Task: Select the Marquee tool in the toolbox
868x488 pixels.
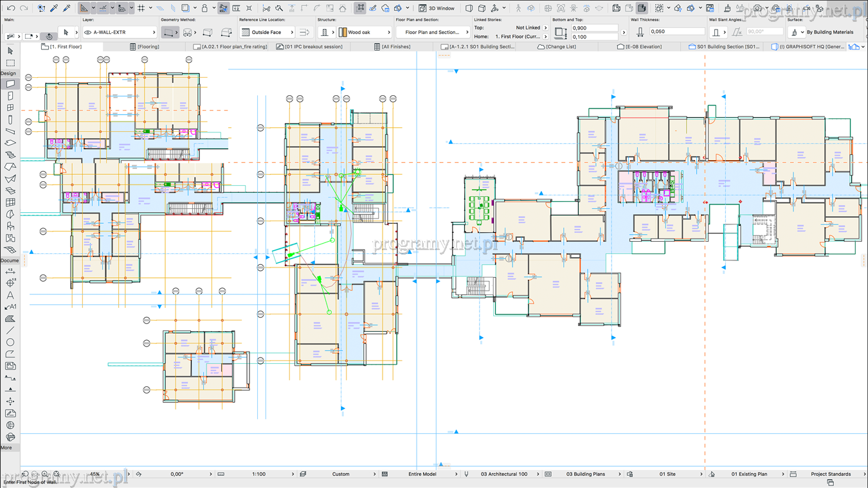Action: [x=10, y=63]
